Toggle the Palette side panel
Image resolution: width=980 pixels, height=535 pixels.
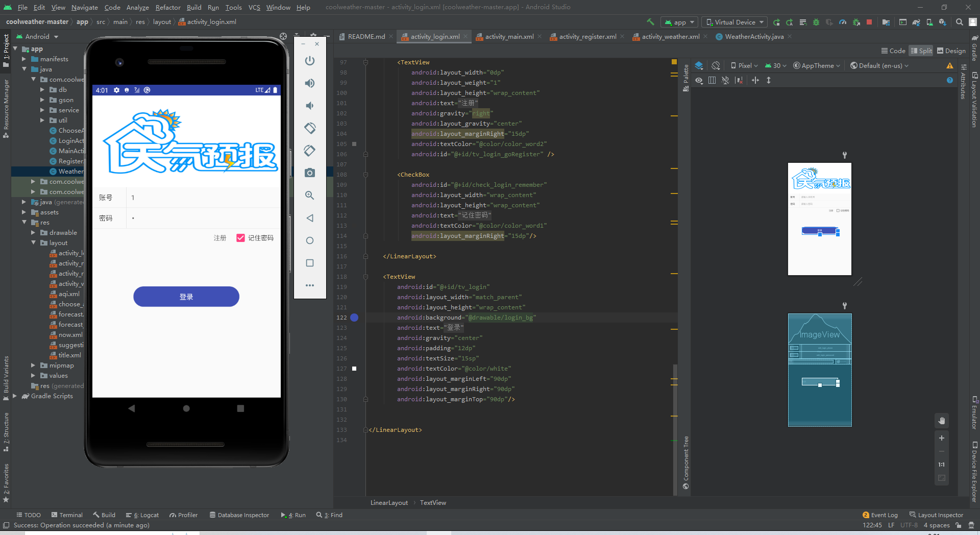pos(686,78)
